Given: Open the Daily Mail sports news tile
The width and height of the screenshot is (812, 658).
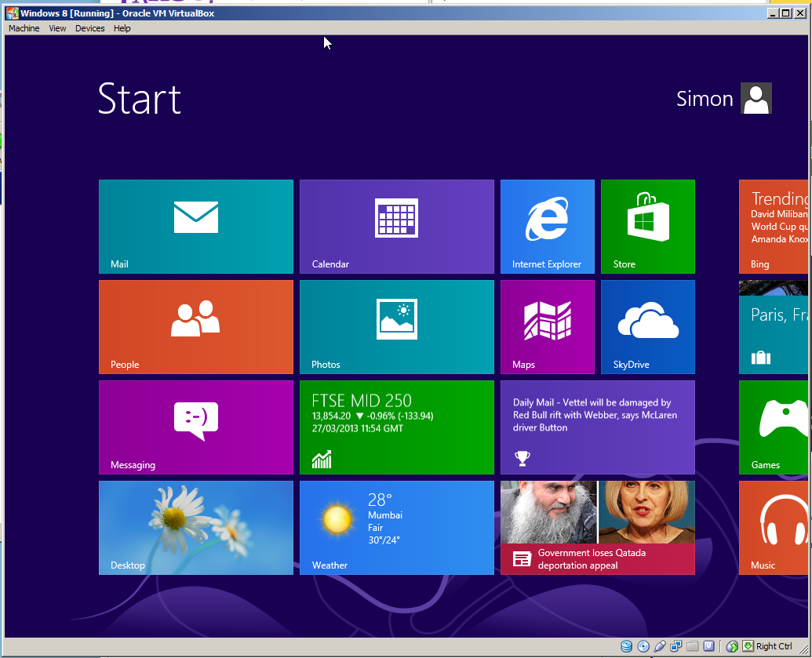Looking at the screenshot, I should click(598, 427).
